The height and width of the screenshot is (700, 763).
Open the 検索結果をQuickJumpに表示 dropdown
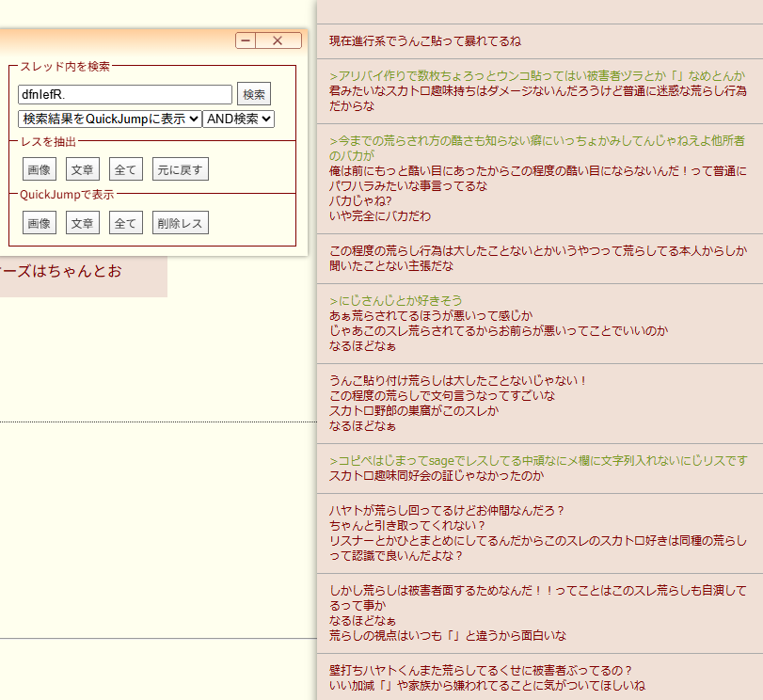tap(109, 119)
